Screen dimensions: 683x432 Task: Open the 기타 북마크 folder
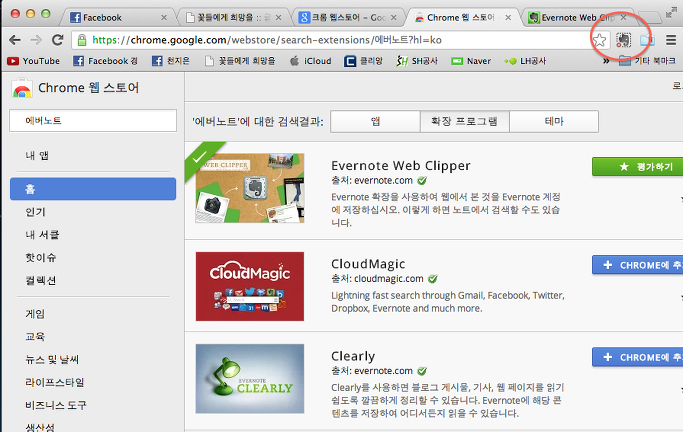(647, 61)
